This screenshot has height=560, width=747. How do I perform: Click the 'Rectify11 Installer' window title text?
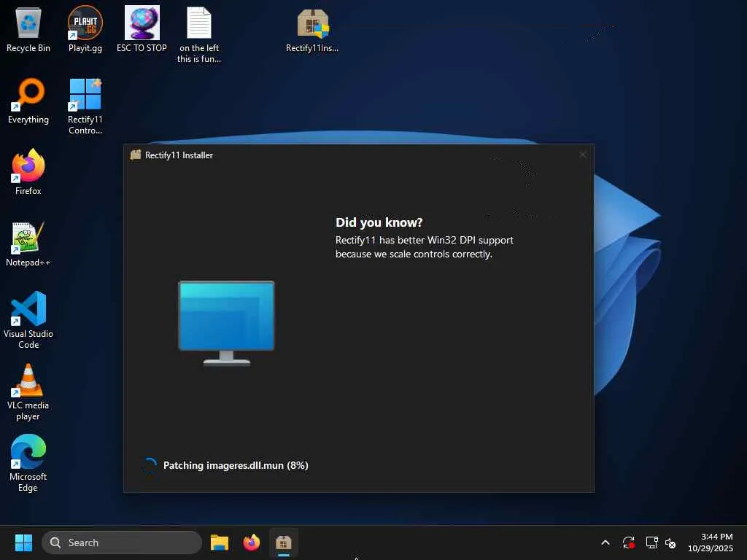tap(179, 155)
